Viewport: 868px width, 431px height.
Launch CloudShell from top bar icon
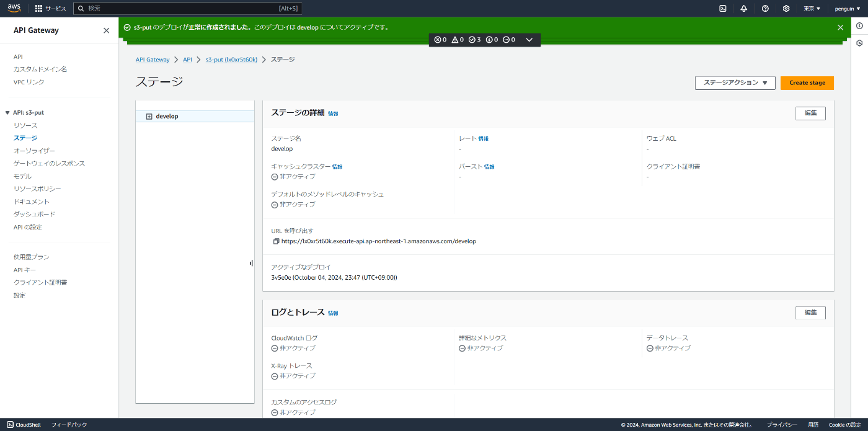pos(723,9)
